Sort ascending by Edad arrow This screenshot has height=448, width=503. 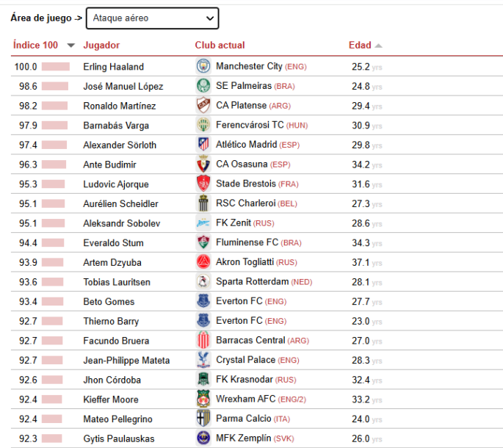[x=378, y=46]
